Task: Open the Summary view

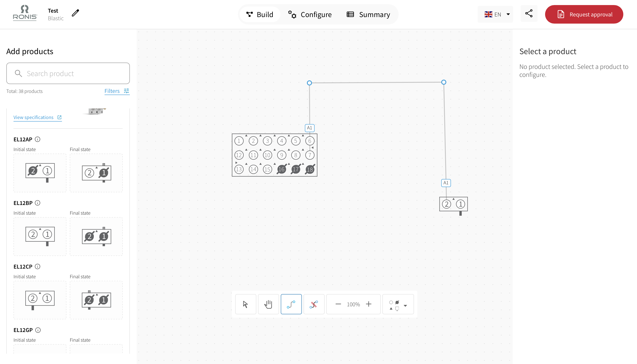Action: 368,14
